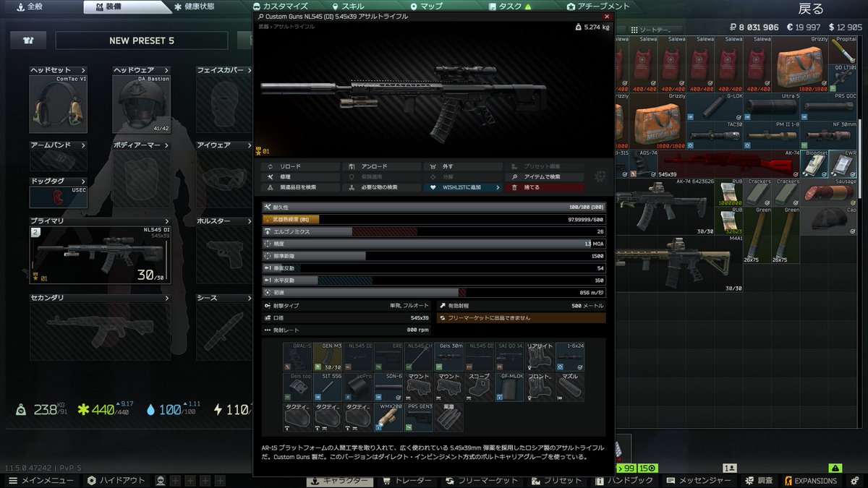This screenshot has width=868, height=488.
Task: Select the GF-MLOK foregrip slot
Action: click(x=509, y=388)
